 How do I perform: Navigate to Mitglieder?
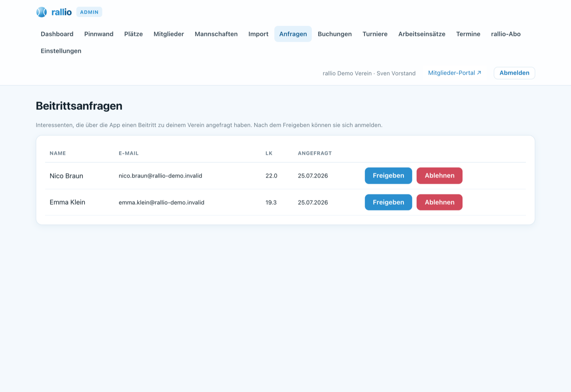[169, 34]
